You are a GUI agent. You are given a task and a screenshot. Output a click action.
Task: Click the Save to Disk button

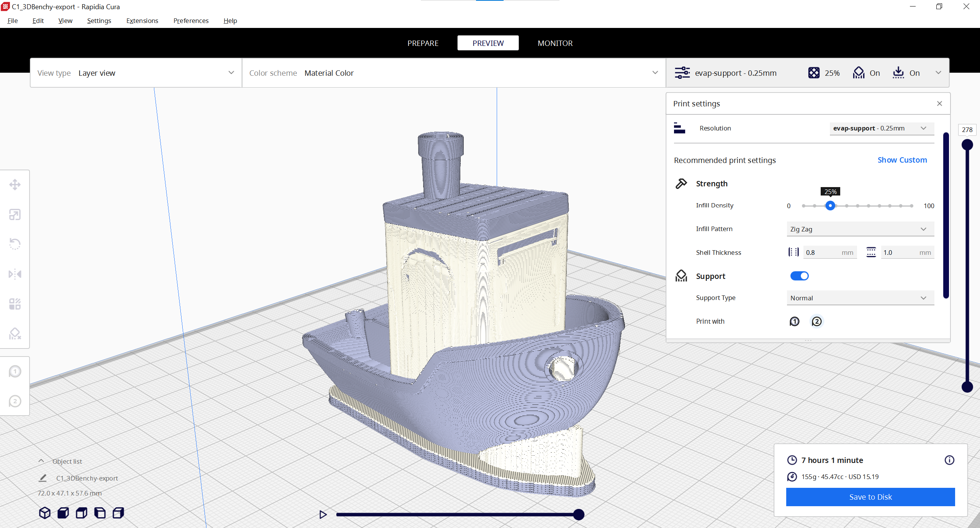point(870,497)
